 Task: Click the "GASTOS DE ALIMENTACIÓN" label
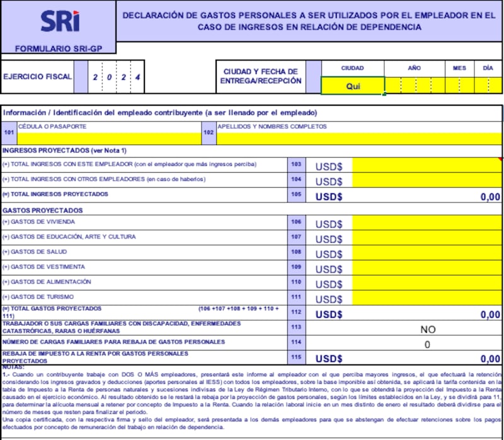click(47, 282)
